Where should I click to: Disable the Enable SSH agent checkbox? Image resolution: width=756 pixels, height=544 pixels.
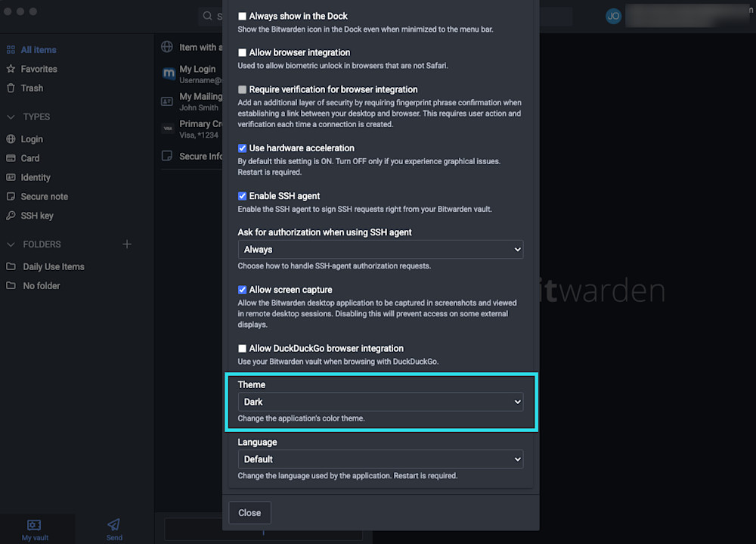pos(243,196)
